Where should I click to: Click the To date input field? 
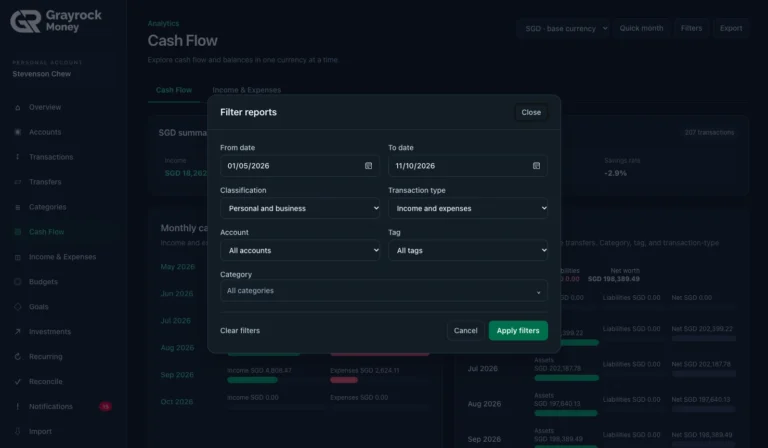pos(468,166)
